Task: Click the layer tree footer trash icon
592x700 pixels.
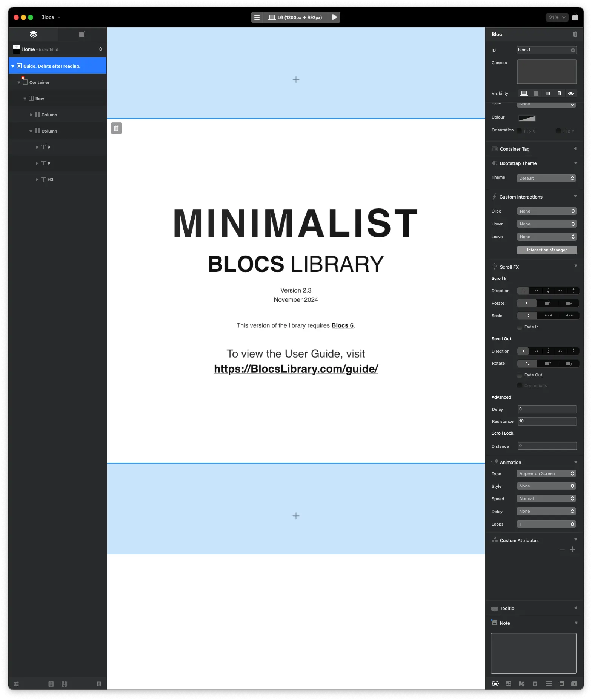Action: coord(99,684)
